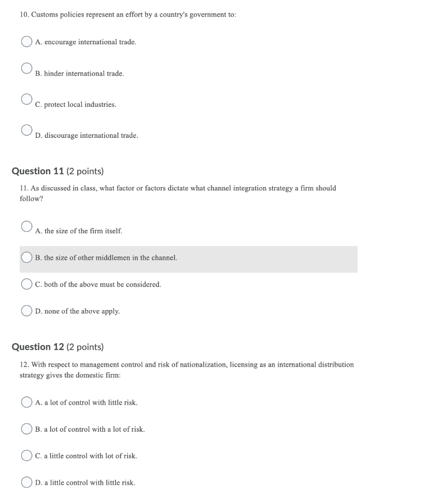This screenshot has height=504, width=425.
Task: Select option A 'a lot of control with little risk'
Action: (x=26, y=402)
